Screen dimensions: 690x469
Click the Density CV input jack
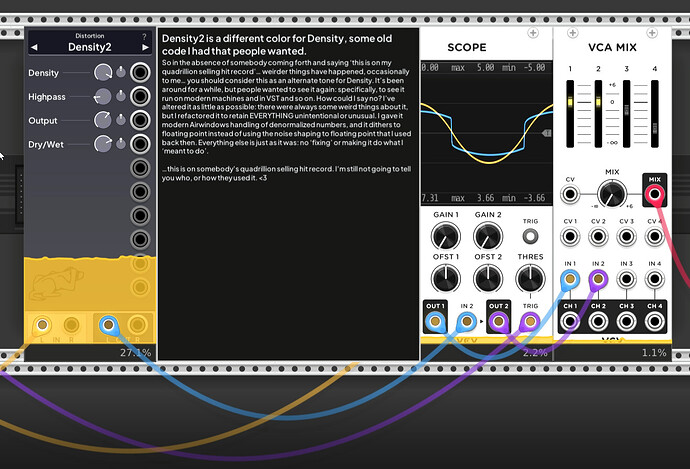140,73
